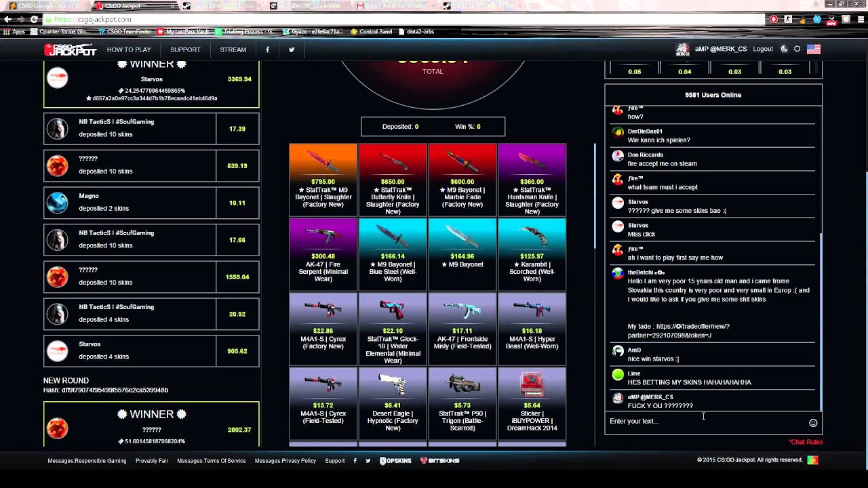This screenshot has height=488, width=868.
Task: Click the CSGO Jackpot logo
Action: point(71,49)
